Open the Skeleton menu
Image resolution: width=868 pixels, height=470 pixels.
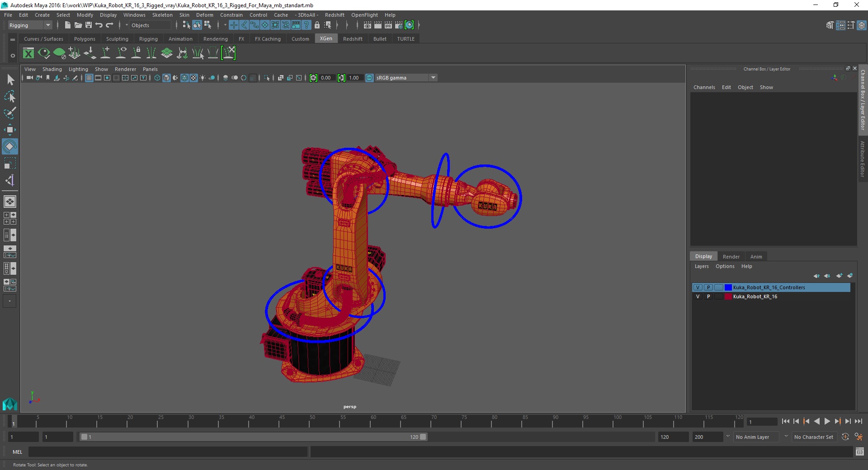pyautogui.click(x=162, y=15)
